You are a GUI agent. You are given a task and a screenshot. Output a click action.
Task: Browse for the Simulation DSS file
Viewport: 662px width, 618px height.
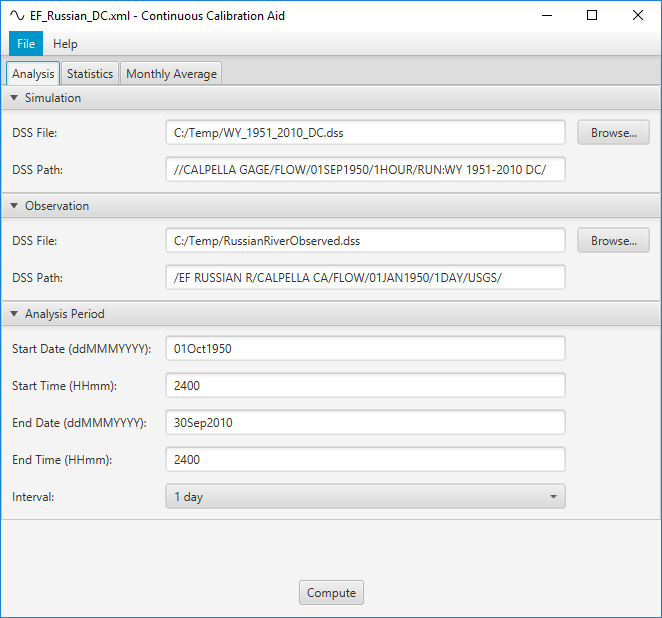pos(613,133)
